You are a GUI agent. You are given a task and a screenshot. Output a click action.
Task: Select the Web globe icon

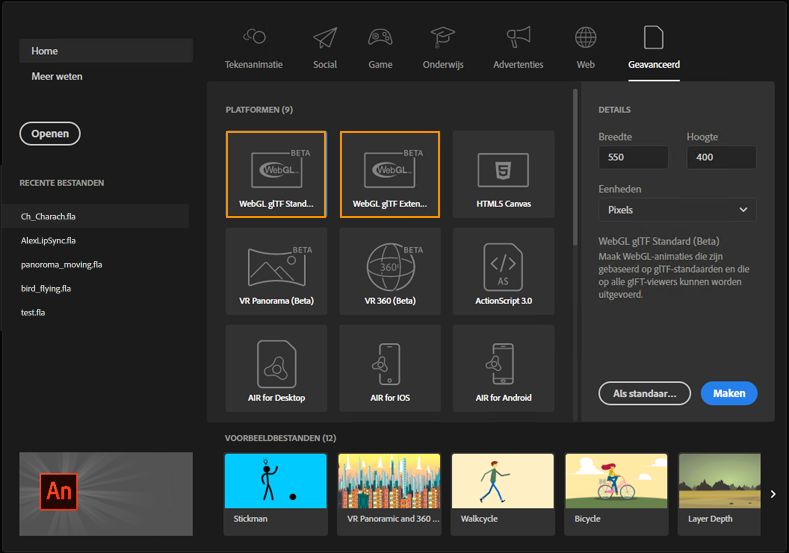tap(586, 37)
